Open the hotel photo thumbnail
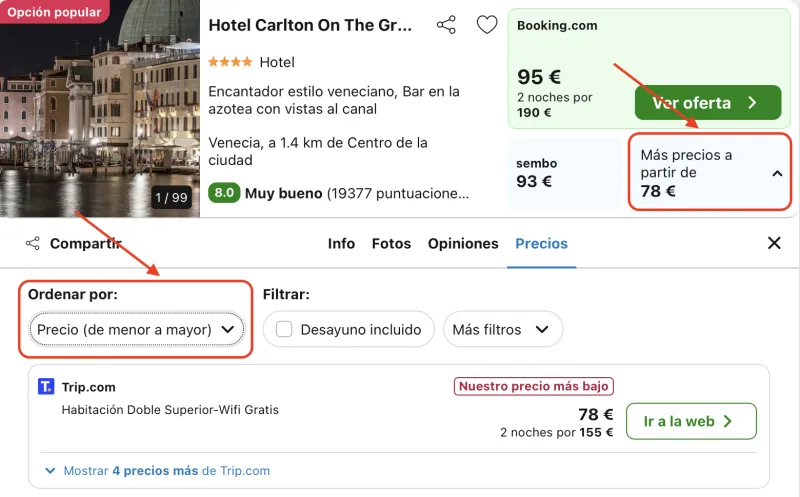The width and height of the screenshot is (800, 497). point(100,108)
